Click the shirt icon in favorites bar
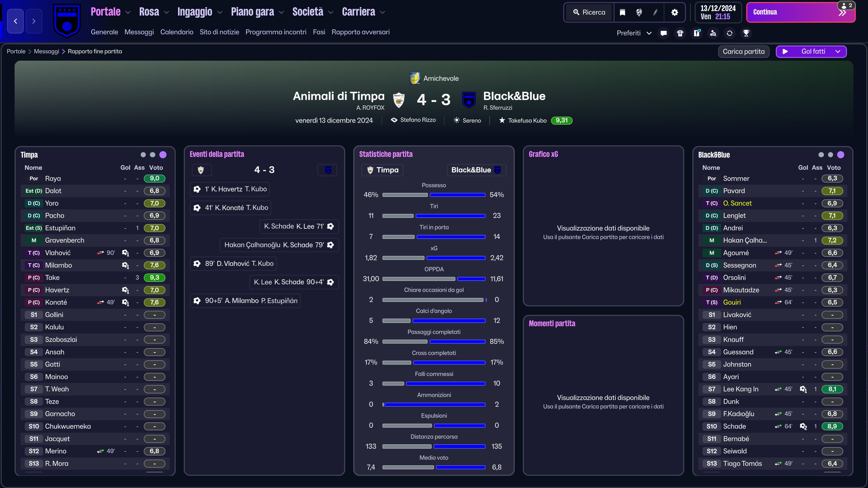 click(x=680, y=33)
